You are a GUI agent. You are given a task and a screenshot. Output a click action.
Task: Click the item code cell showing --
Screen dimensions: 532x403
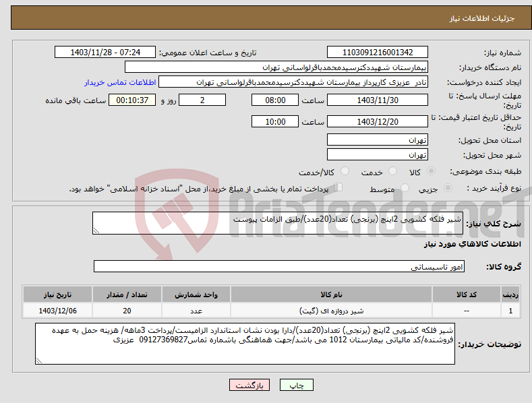coord(467,311)
